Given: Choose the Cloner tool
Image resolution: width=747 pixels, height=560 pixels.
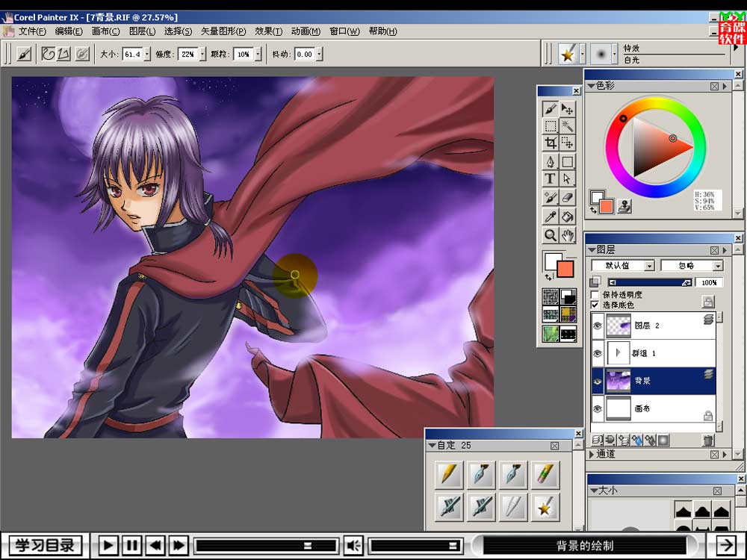Looking at the screenshot, I should pos(551,197).
